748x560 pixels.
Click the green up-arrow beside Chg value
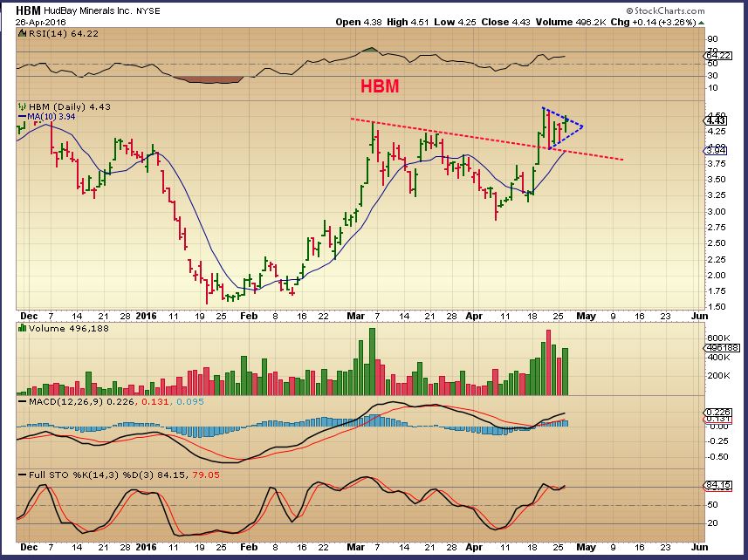point(701,23)
